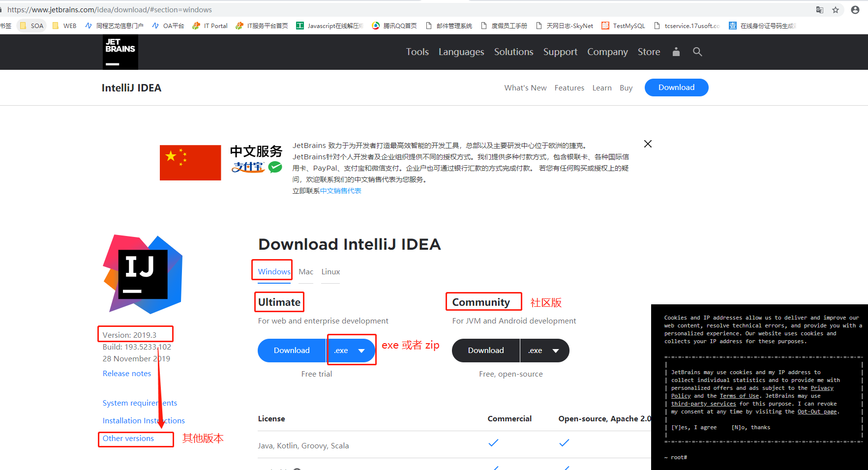Open the Solutions menu
868x470 pixels.
514,52
